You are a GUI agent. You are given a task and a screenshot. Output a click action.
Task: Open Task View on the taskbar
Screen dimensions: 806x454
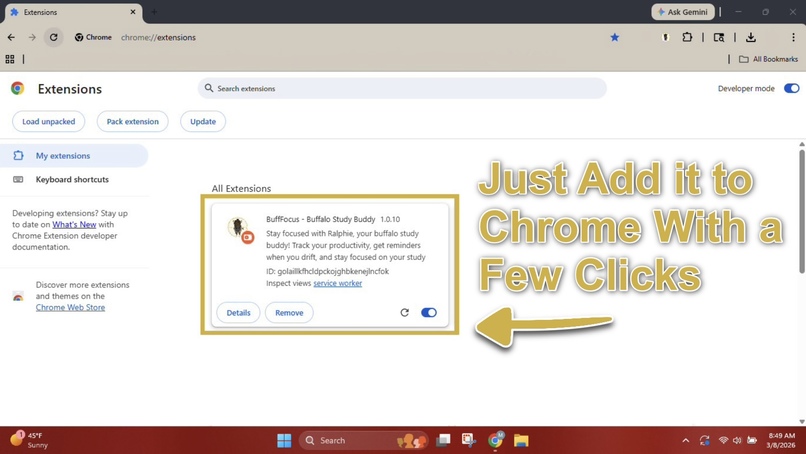pyautogui.click(x=443, y=441)
